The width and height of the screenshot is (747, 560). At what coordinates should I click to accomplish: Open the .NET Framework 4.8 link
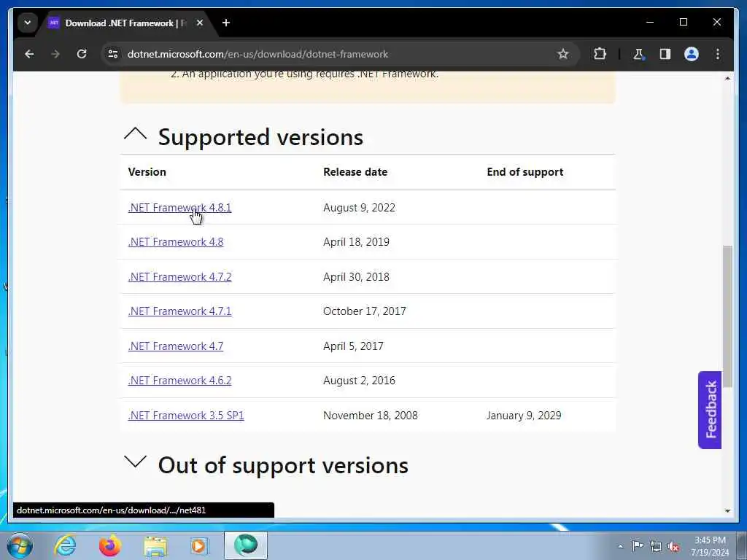(x=176, y=242)
